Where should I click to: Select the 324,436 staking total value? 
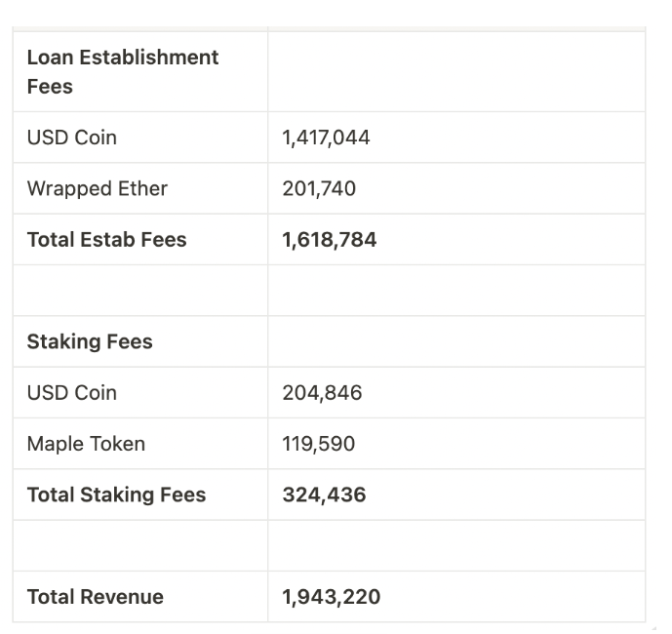pos(324,495)
